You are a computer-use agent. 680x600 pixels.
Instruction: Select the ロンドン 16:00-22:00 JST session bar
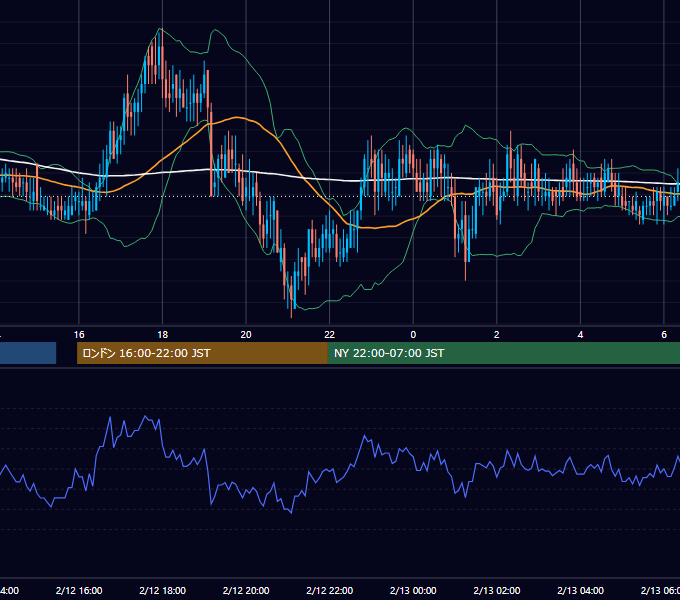pyautogui.click(x=202, y=353)
